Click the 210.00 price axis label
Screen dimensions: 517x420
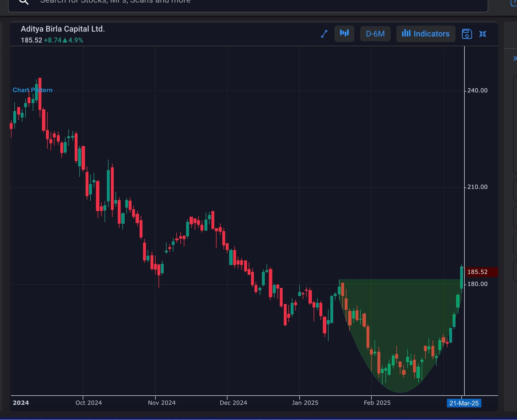click(477, 187)
